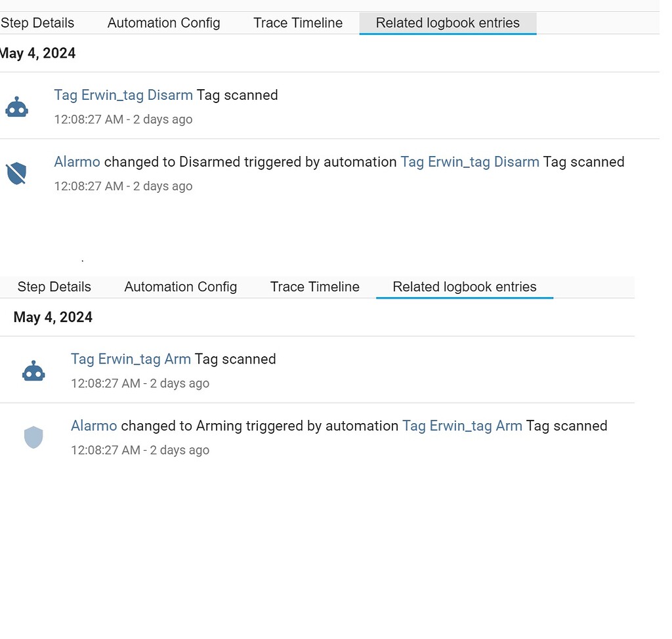Open the Automation Config tab in top panel
Image resolution: width=672 pixels, height=639 pixels.
tap(163, 23)
